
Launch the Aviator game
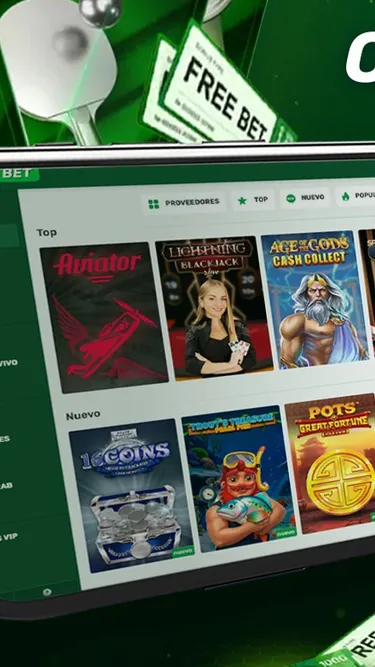[104, 317]
